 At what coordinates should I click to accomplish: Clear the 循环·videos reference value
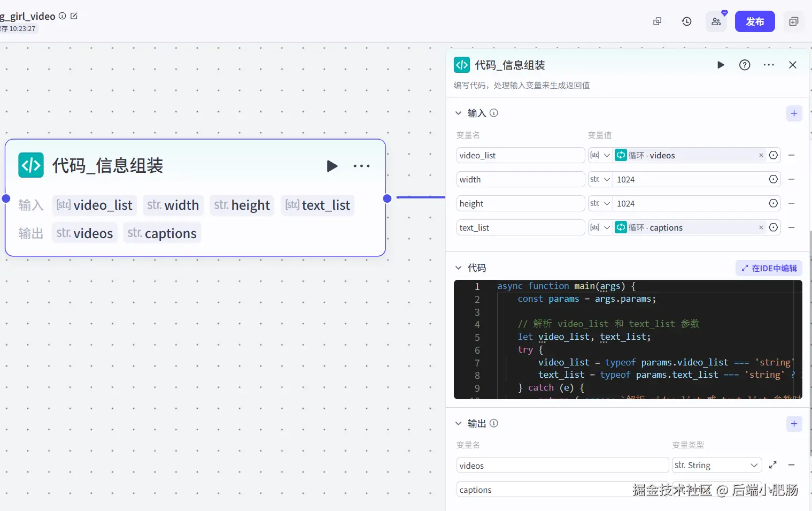[761, 155]
